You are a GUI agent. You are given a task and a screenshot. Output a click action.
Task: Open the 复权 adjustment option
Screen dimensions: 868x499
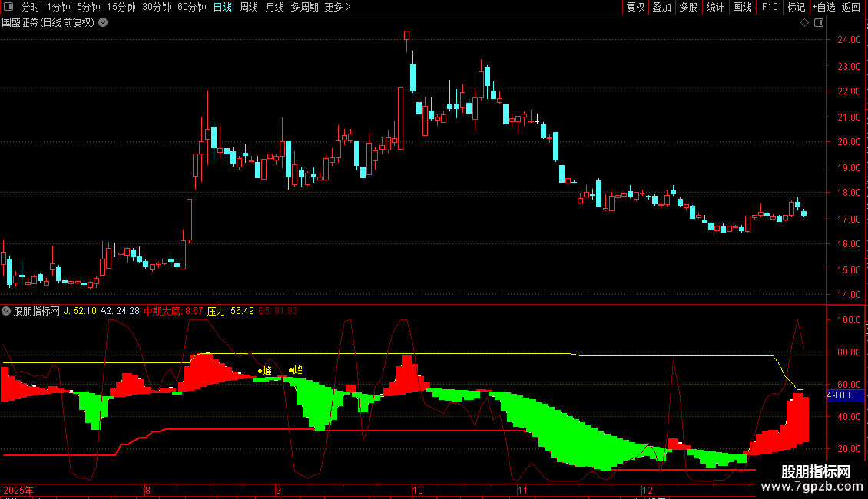click(635, 7)
